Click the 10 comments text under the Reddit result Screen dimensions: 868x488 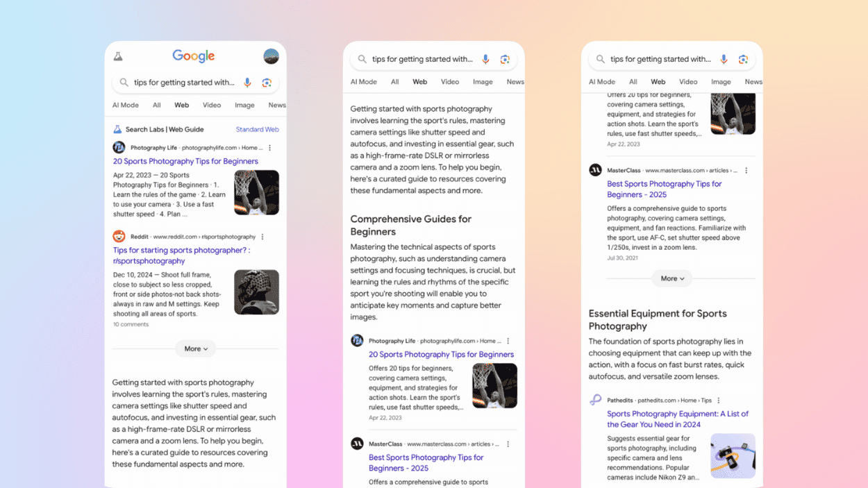[131, 324]
